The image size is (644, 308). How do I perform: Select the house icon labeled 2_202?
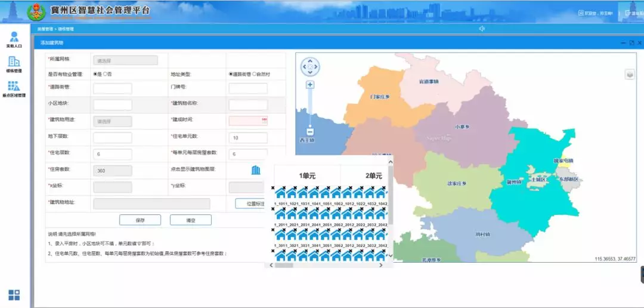pyautogui.click(x=358, y=214)
